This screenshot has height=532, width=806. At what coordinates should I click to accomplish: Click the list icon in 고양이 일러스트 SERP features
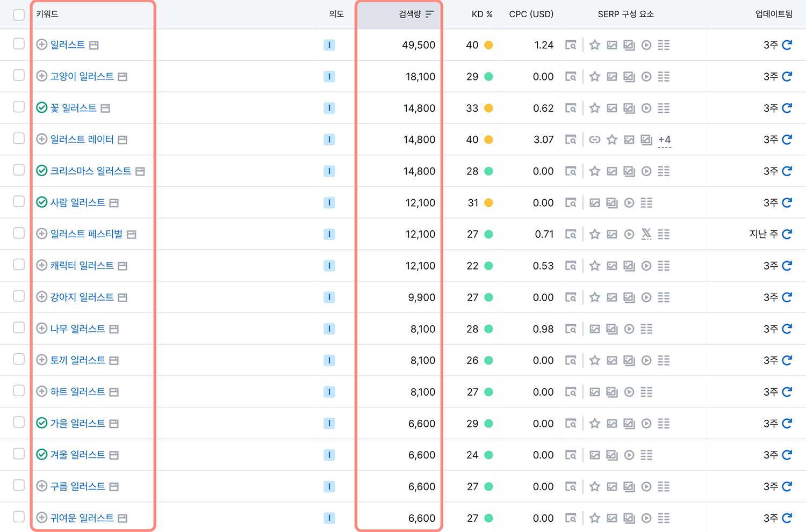(x=664, y=77)
